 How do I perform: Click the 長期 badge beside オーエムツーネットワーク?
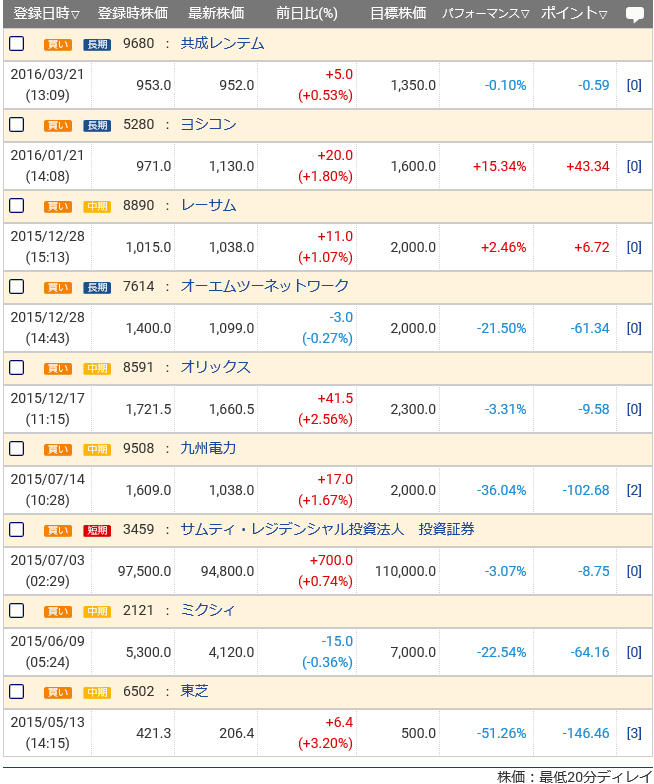pyautogui.click(x=97, y=287)
